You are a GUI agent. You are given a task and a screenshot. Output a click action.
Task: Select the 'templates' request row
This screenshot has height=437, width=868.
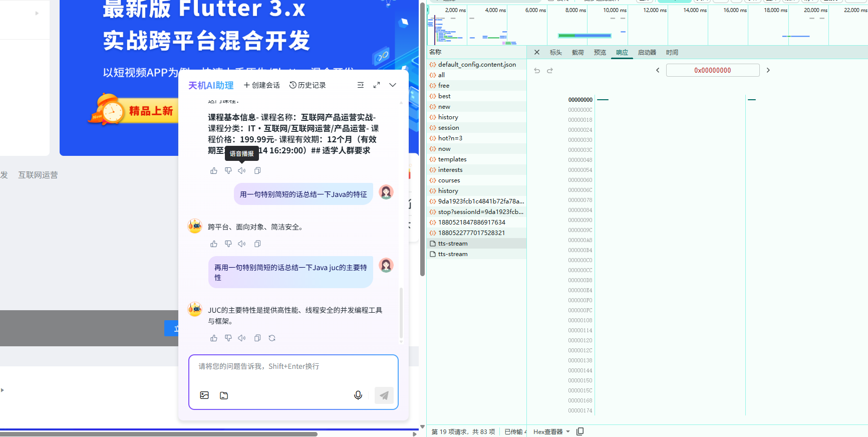pyautogui.click(x=476, y=159)
